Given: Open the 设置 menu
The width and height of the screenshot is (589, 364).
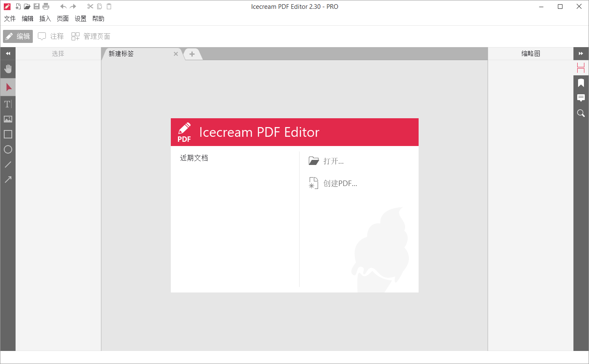Looking at the screenshot, I should (x=80, y=19).
